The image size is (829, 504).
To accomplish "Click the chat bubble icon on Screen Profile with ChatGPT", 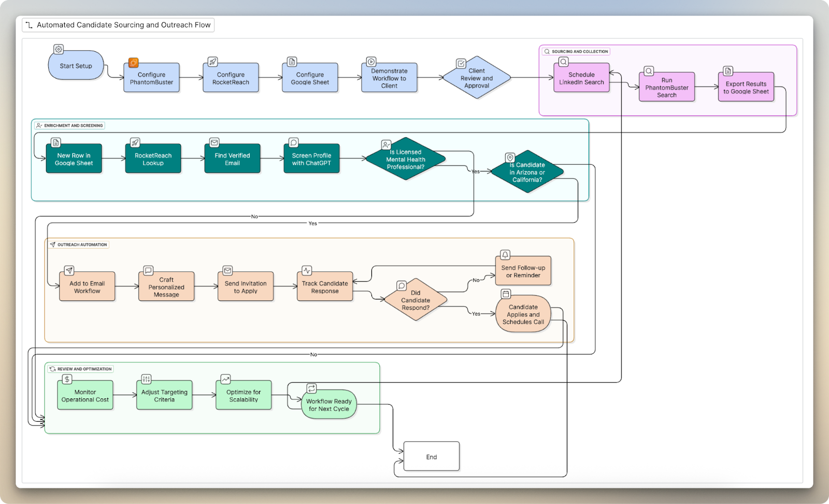I will click(x=293, y=142).
